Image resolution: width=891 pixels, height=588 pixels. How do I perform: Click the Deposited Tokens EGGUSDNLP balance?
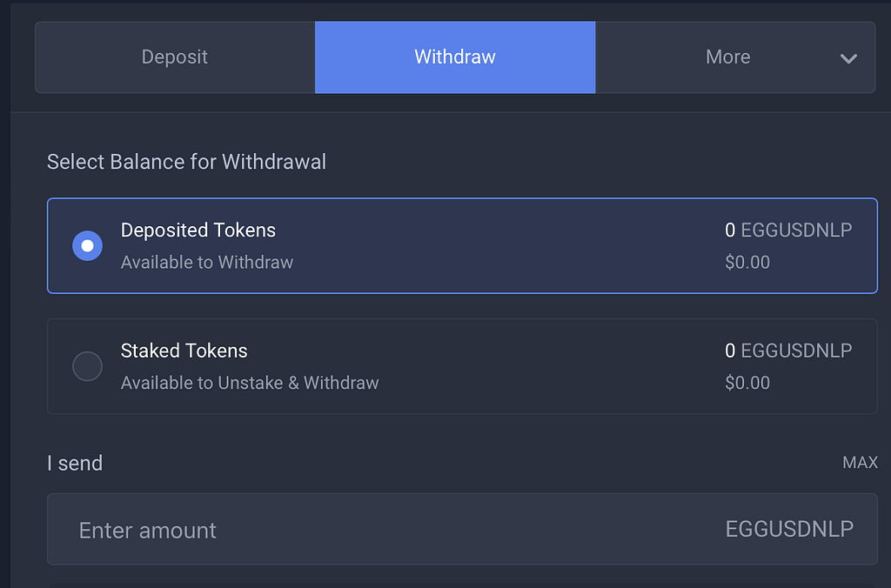pos(788,231)
